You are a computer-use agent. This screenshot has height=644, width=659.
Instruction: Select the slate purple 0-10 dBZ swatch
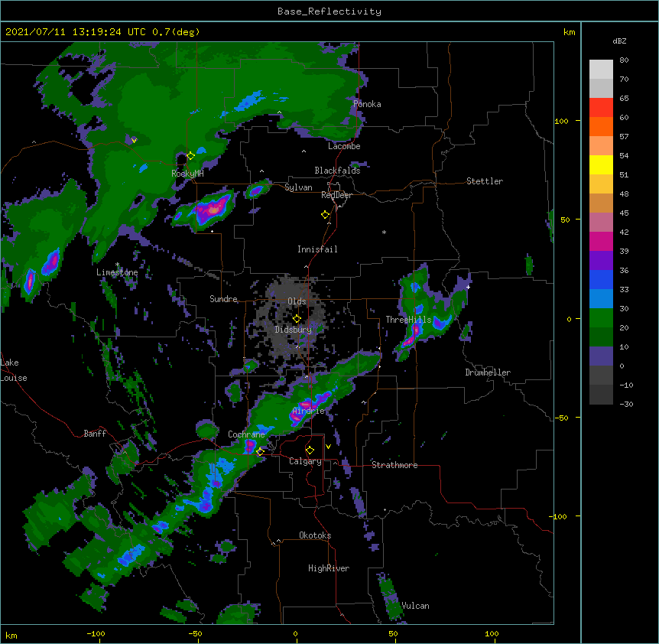point(601,356)
